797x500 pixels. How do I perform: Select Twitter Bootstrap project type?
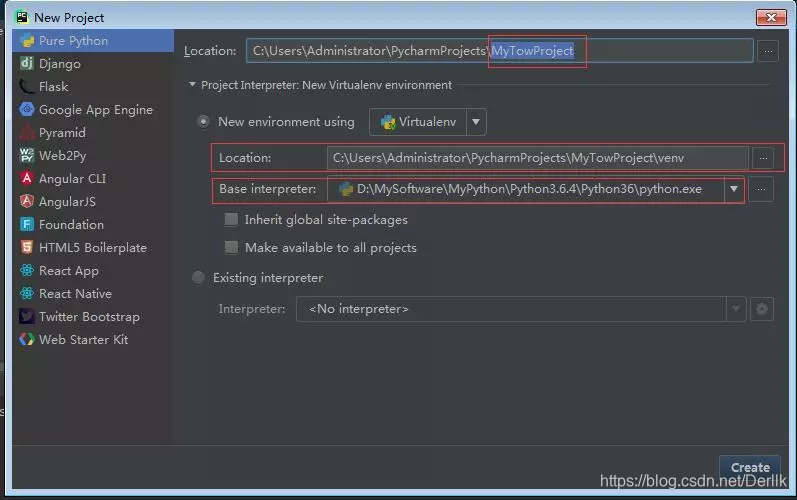(93, 317)
